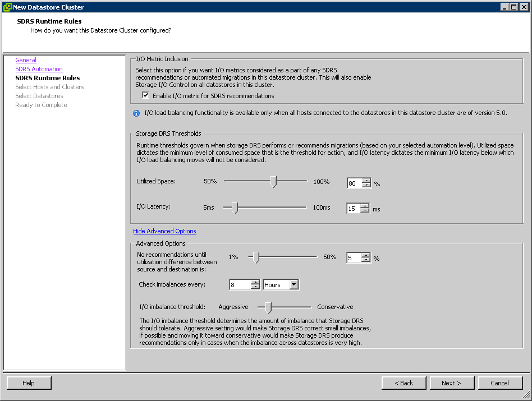The height and width of the screenshot is (401, 532).
Task: Select SDRS Runtime Rules step
Action: 48,78
